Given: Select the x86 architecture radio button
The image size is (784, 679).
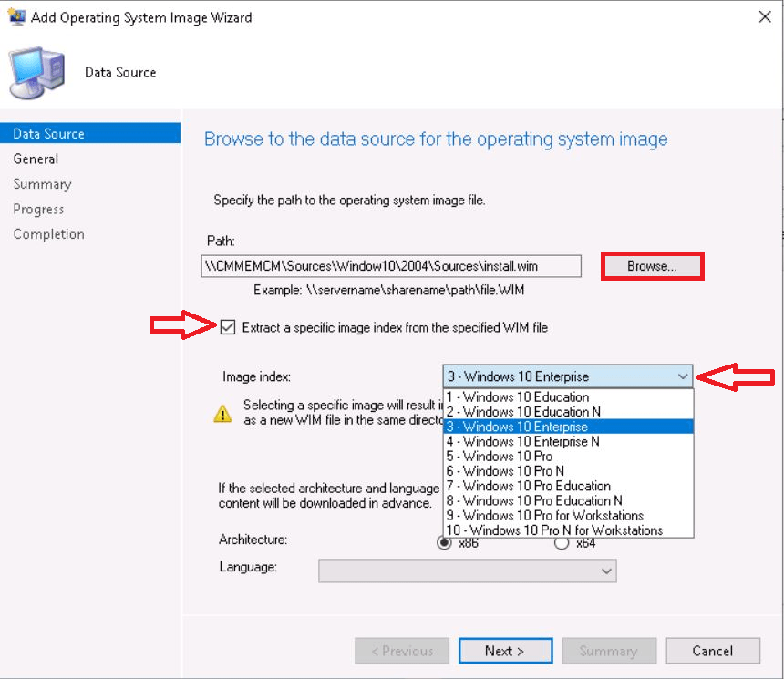Looking at the screenshot, I should [445, 543].
